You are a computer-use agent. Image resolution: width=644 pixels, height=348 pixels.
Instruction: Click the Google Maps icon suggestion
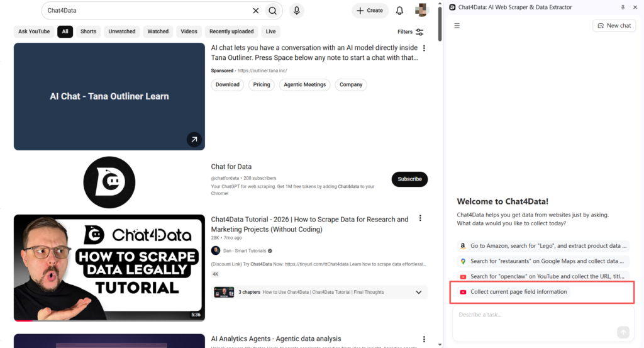[463, 261]
